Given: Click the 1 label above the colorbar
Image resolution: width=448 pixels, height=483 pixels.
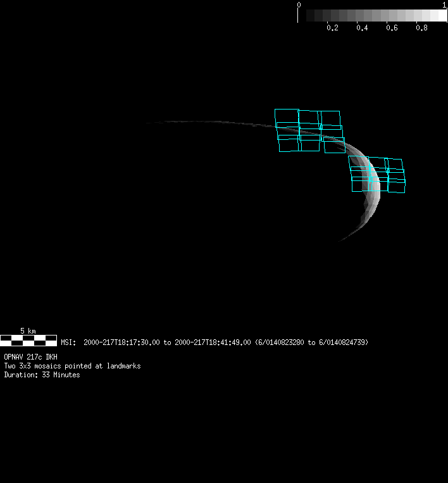Looking at the screenshot, I should 444,5.
